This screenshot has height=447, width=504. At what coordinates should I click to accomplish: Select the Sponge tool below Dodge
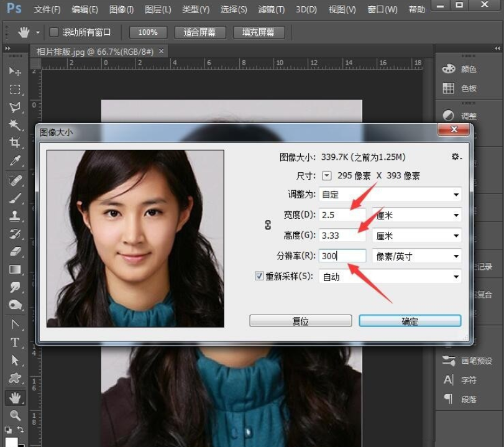15,305
